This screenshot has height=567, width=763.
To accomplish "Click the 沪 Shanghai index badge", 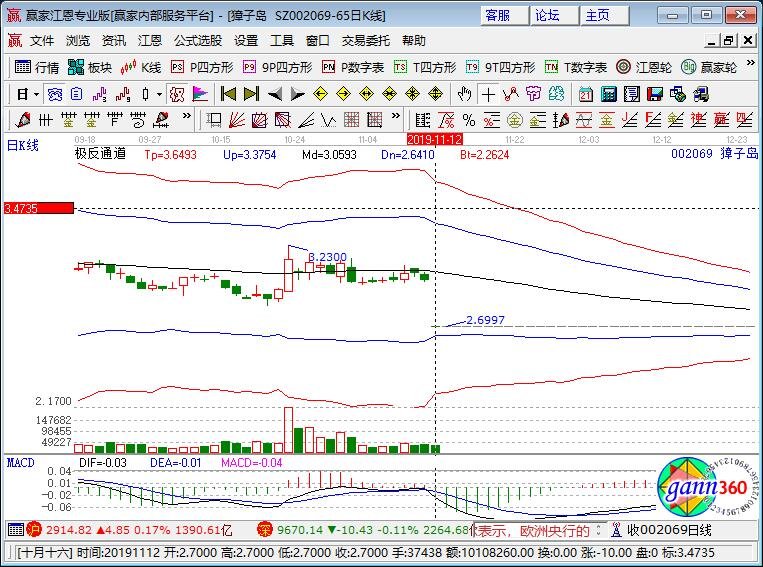I will click(34, 530).
